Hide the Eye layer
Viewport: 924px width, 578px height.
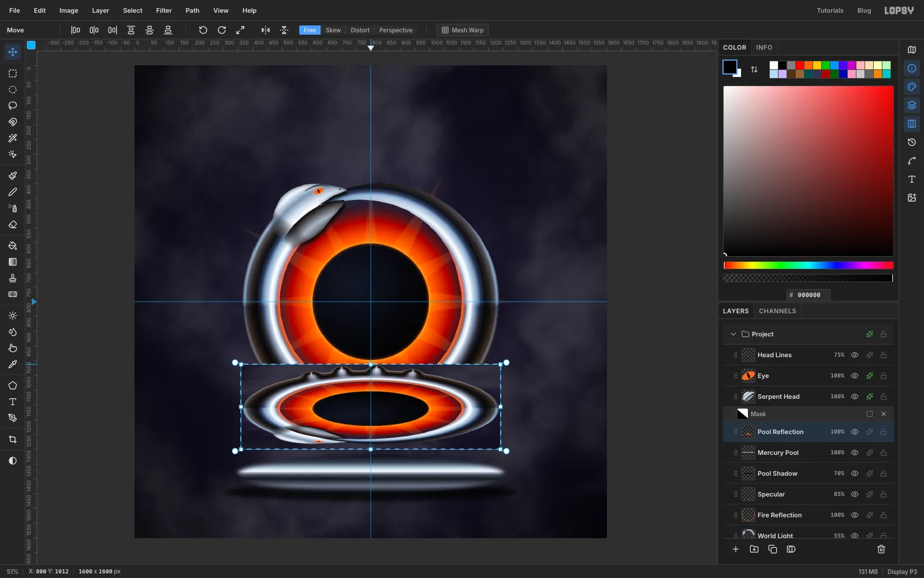click(855, 376)
